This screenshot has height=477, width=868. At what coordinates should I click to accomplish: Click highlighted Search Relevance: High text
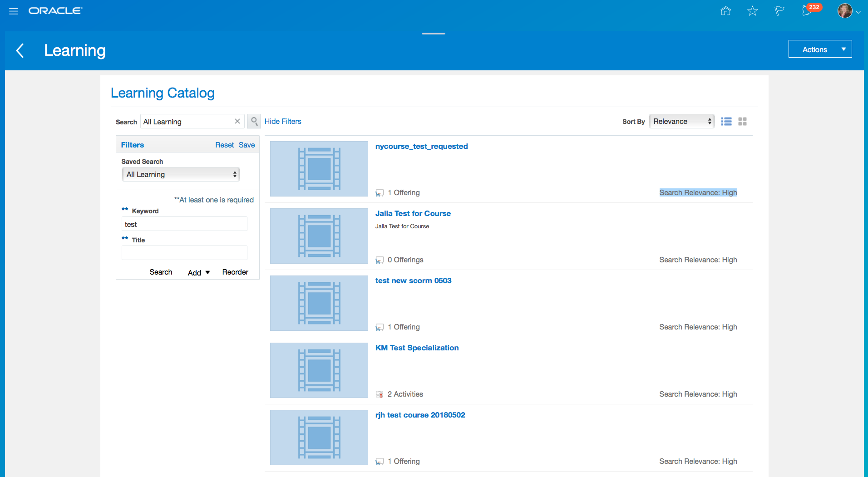(698, 192)
